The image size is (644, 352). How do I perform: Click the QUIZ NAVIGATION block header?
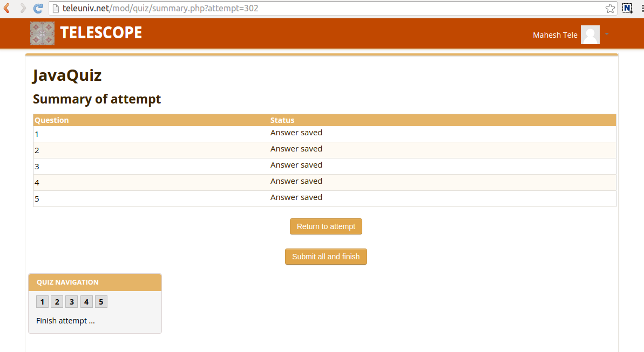click(x=95, y=282)
